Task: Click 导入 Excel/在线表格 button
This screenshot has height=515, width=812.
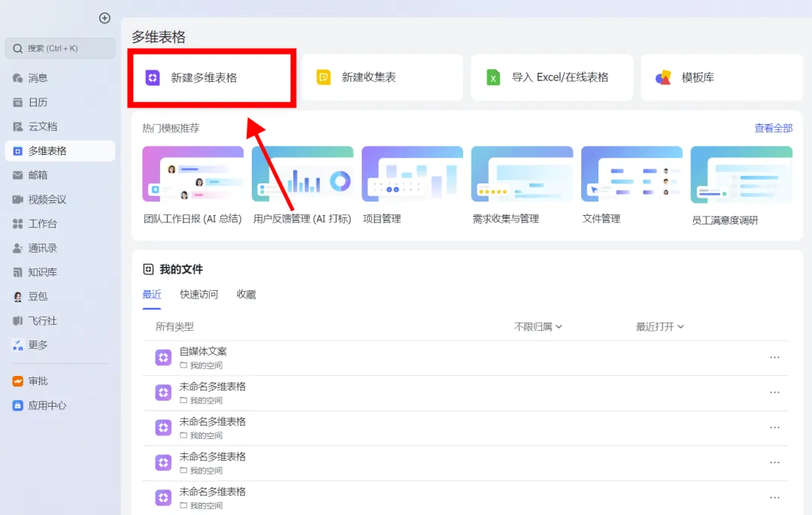Action: point(552,77)
